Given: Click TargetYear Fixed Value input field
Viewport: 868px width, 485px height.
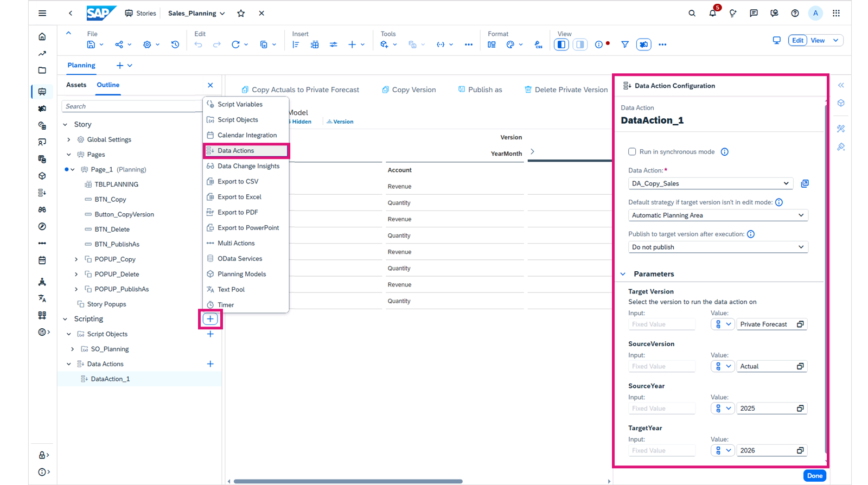Looking at the screenshot, I should click(662, 451).
